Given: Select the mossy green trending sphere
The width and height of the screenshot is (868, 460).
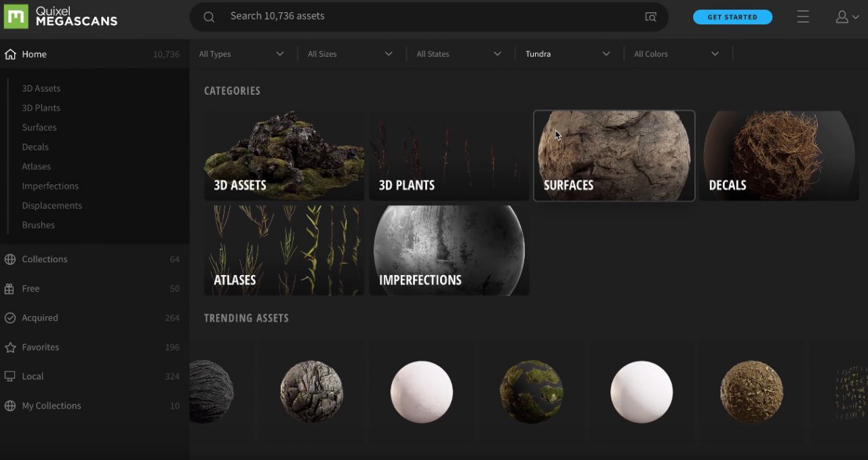Looking at the screenshot, I should coord(532,392).
